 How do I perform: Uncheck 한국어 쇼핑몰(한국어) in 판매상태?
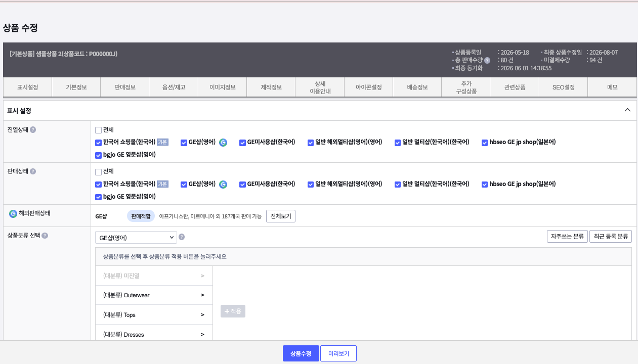(x=99, y=184)
